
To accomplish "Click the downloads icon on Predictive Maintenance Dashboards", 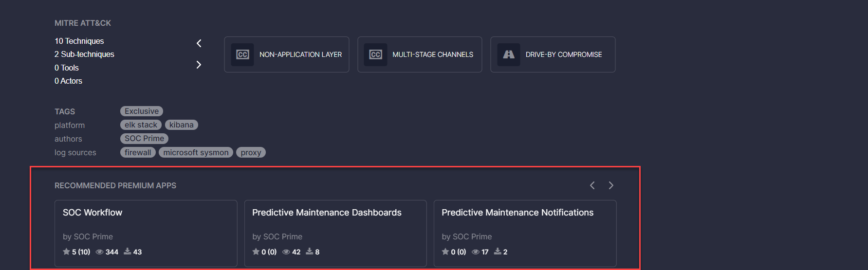I will 309,252.
